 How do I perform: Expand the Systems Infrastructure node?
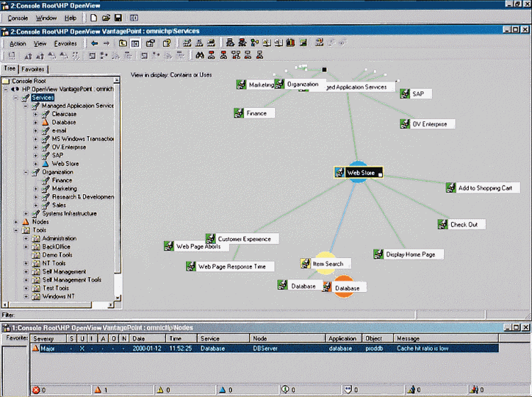point(26,213)
